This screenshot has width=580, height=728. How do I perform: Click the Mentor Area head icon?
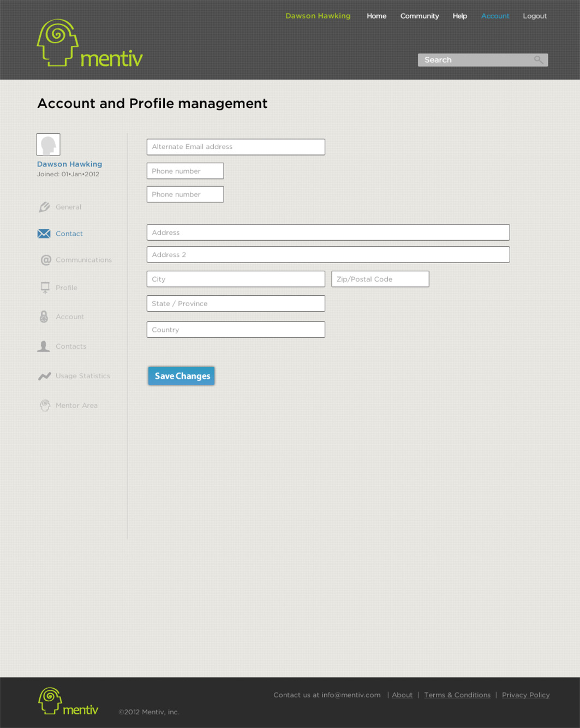pos(45,405)
